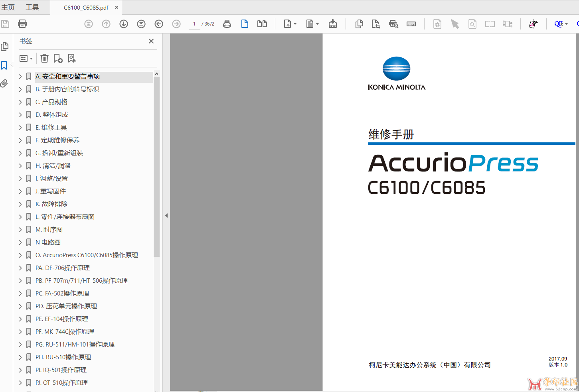Select single page view icon
The image size is (579, 392).
[245, 24]
